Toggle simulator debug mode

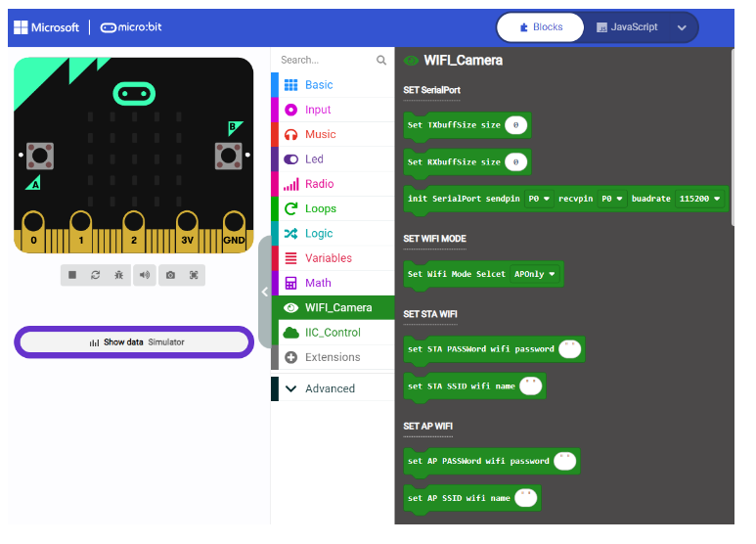118,275
